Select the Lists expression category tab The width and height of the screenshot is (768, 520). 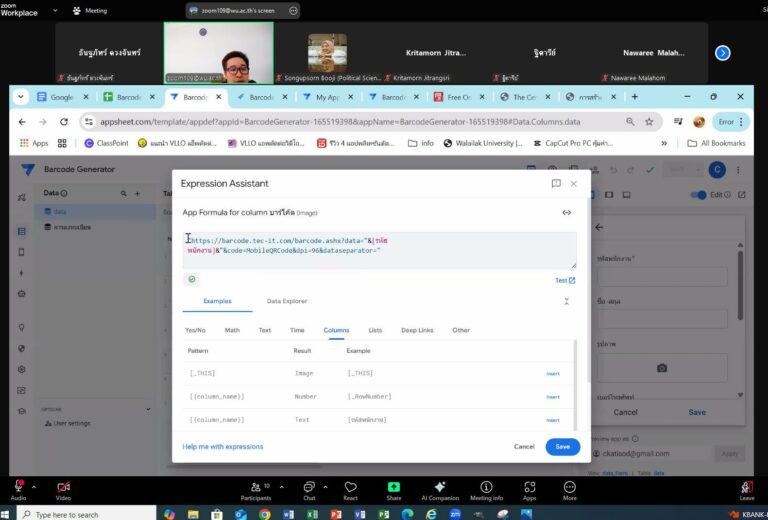(375, 329)
